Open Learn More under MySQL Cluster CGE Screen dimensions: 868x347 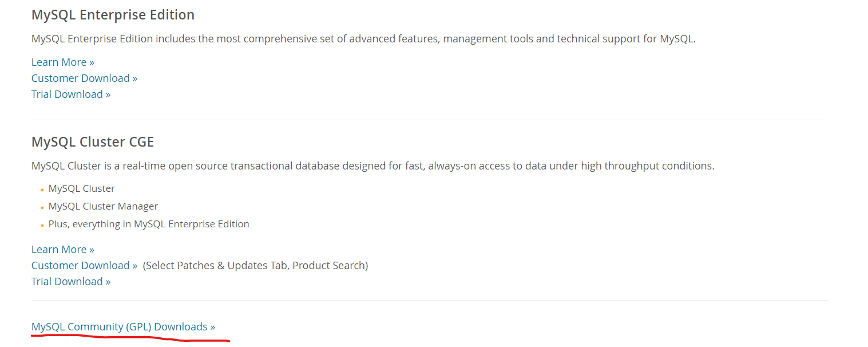(62, 249)
